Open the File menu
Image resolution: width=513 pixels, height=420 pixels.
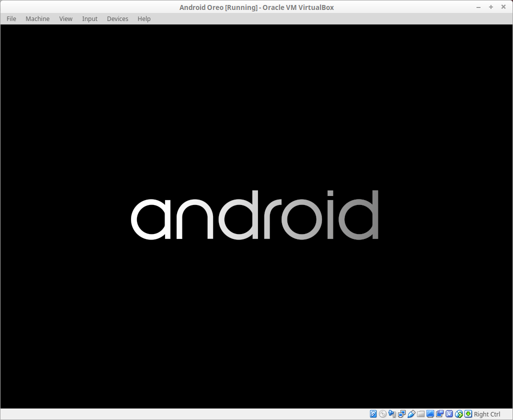pos(11,18)
